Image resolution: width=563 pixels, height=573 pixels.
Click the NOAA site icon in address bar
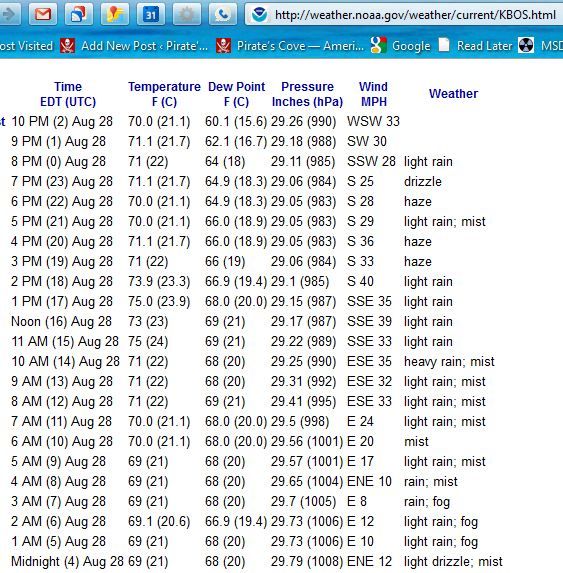[259, 15]
